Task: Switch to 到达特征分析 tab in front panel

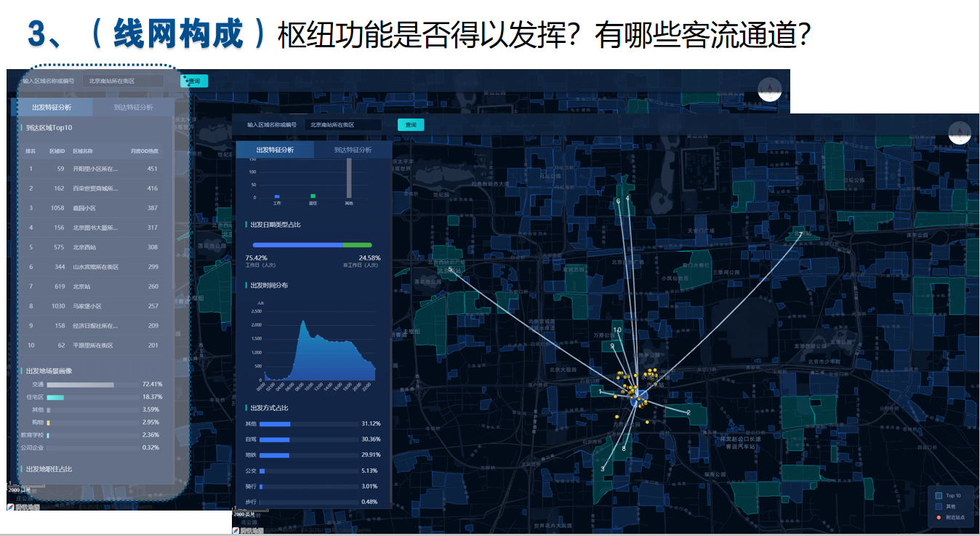Action: (x=353, y=150)
